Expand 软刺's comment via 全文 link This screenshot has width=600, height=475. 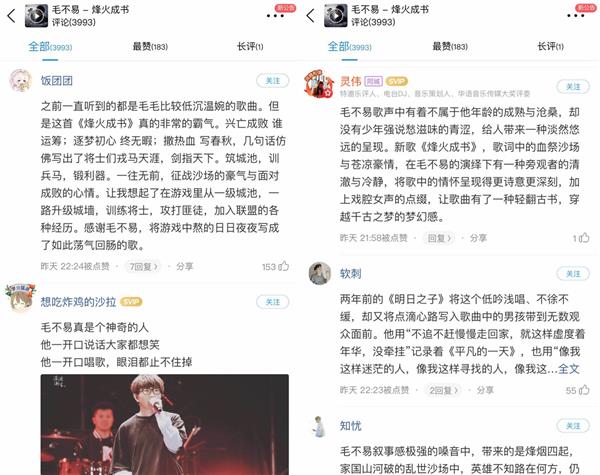[569, 369]
